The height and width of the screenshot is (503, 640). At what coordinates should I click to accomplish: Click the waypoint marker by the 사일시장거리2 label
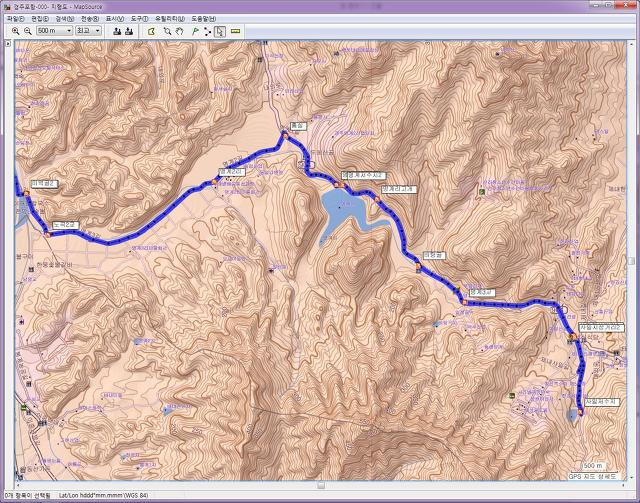[x=573, y=336]
